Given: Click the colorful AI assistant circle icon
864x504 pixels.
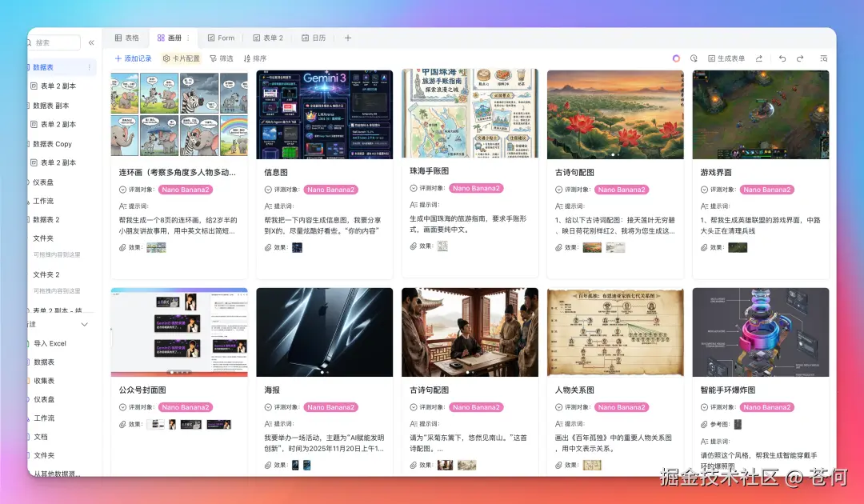Looking at the screenshot, I should point(678,58).
